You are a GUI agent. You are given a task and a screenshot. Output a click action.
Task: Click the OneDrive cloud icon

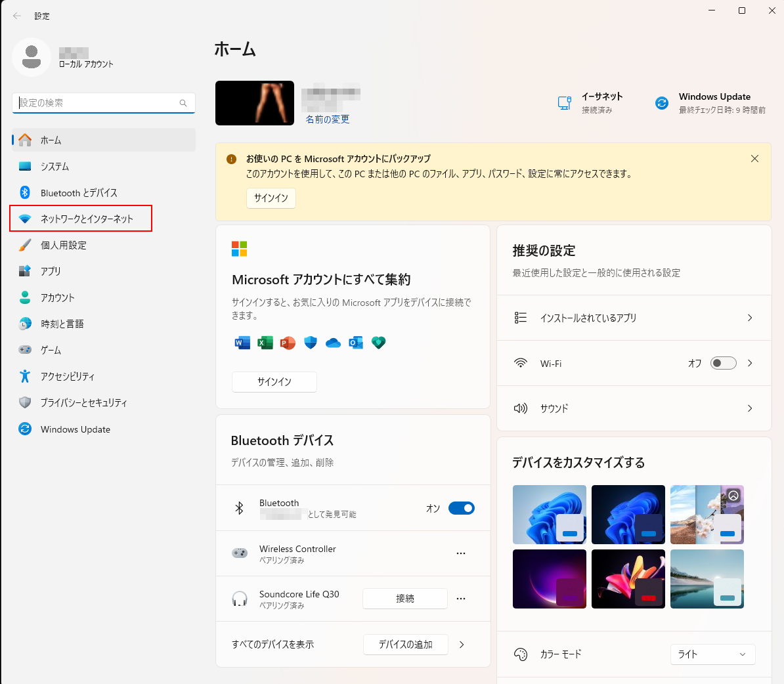click(333, 343)
